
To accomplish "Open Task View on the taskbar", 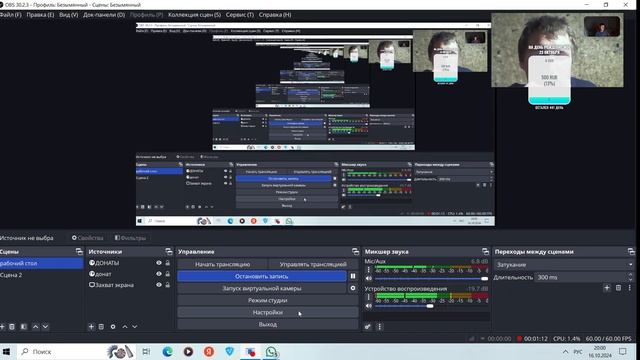I will (x=146, y=351).
